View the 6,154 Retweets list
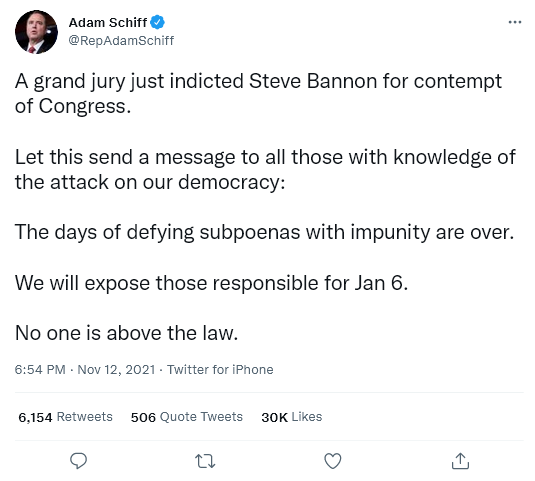 (65, 417)
